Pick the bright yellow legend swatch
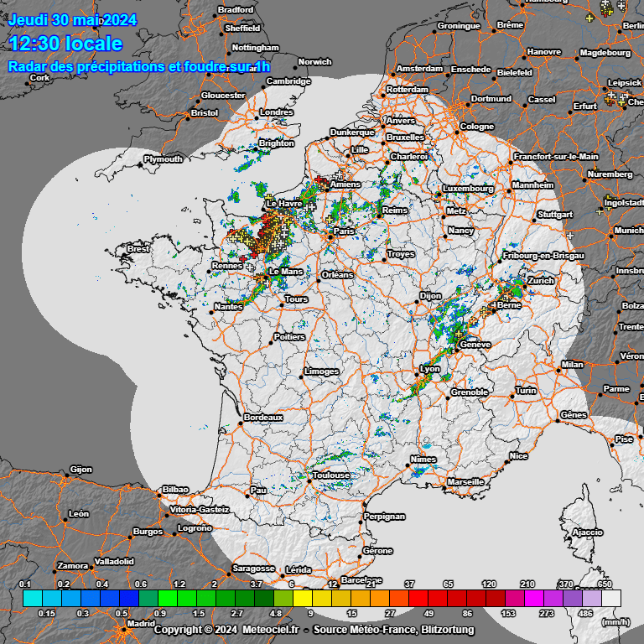Screen dimensions: 644x644 (302, 598)
